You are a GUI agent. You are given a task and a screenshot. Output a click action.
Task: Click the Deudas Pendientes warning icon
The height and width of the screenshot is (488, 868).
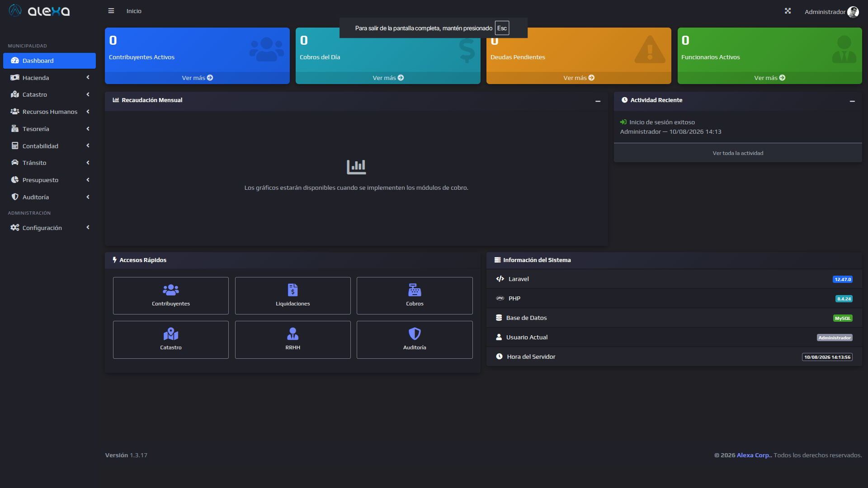click(x=650, y=49)
